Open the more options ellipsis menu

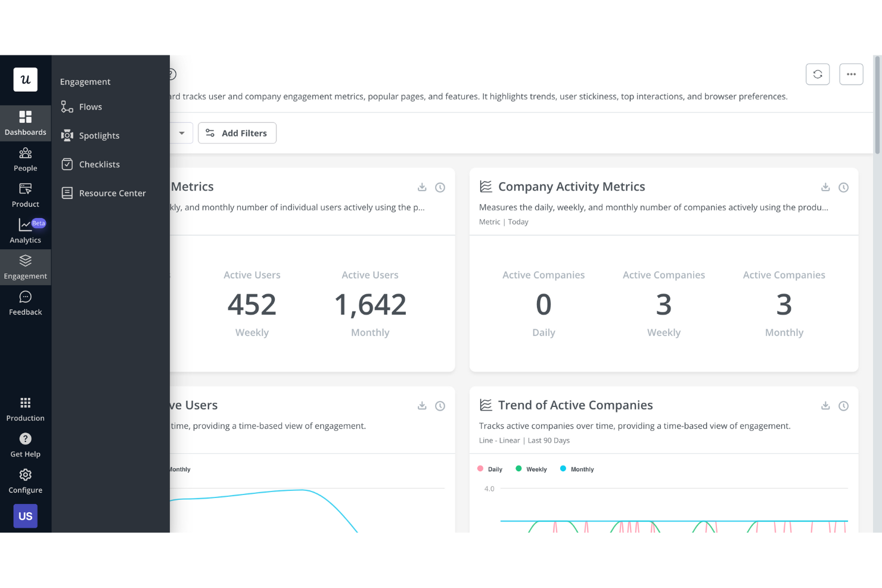[851, 74]
